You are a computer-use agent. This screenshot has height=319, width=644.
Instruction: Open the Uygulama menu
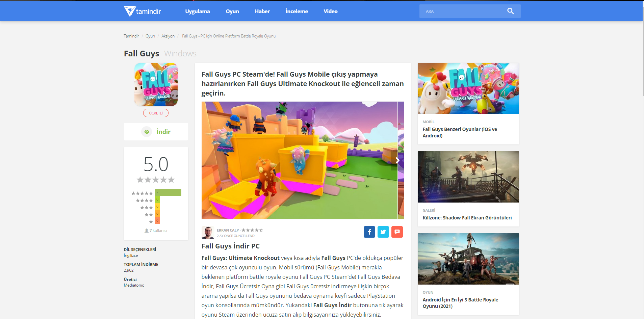[x=198, y=11]
